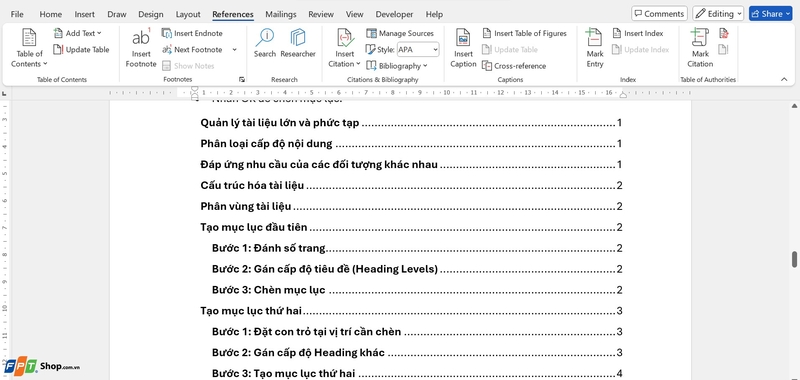Collapse the ribbon with the chevron
The height and width of the screenshot is (380, 800).
[784, 79]
